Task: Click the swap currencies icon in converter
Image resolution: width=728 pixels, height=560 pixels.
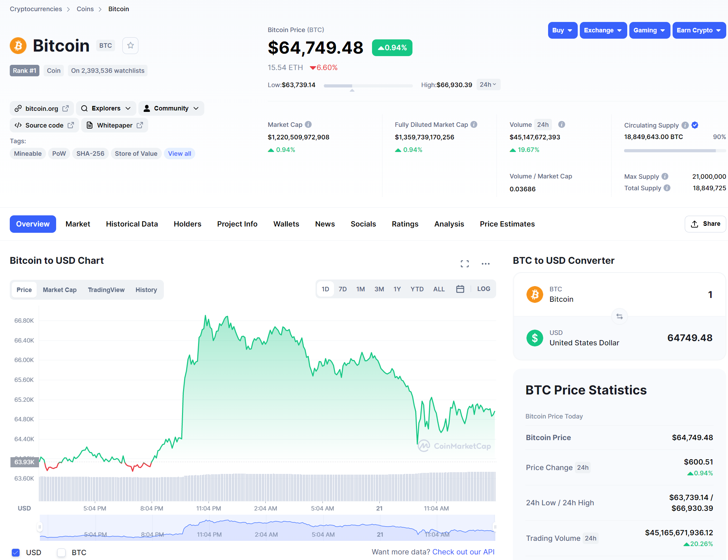Action: 619,316
